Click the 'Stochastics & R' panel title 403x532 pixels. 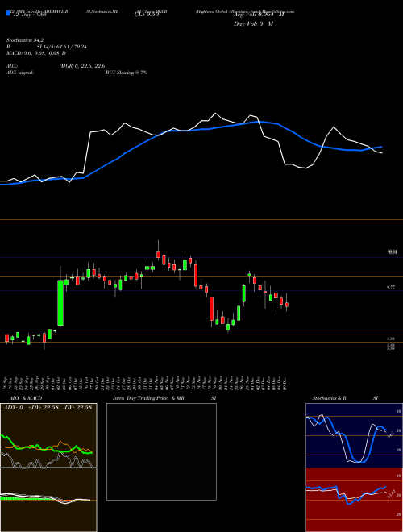point(329,398)
